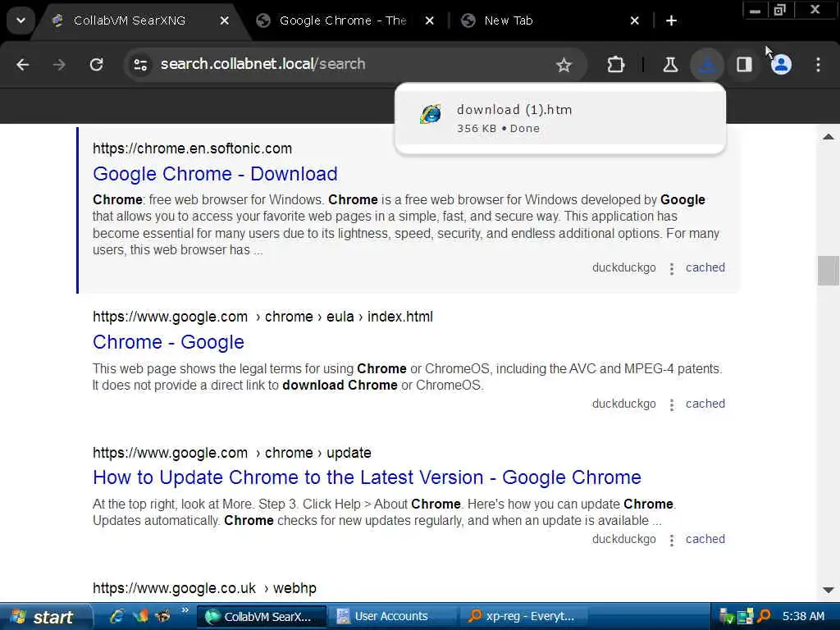Open a new browser tab with plus button
The width and height of the screenshot is (840, 630).
pos(671,21)
